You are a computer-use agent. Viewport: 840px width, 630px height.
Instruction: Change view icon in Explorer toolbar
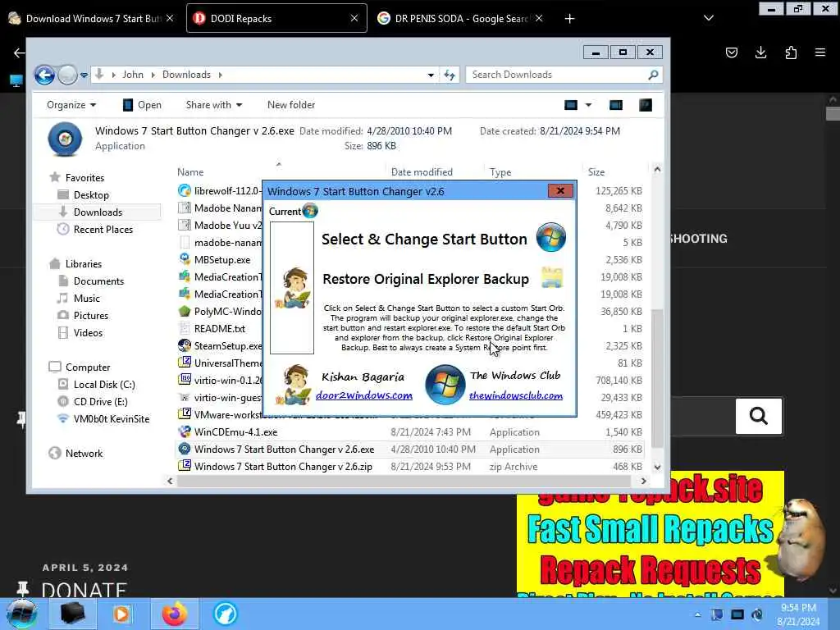571,105
